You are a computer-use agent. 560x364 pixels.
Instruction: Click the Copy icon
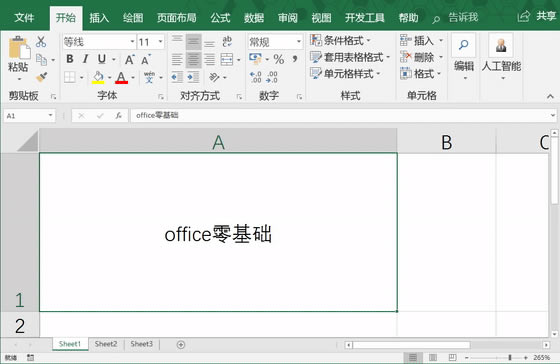point(41,60)
